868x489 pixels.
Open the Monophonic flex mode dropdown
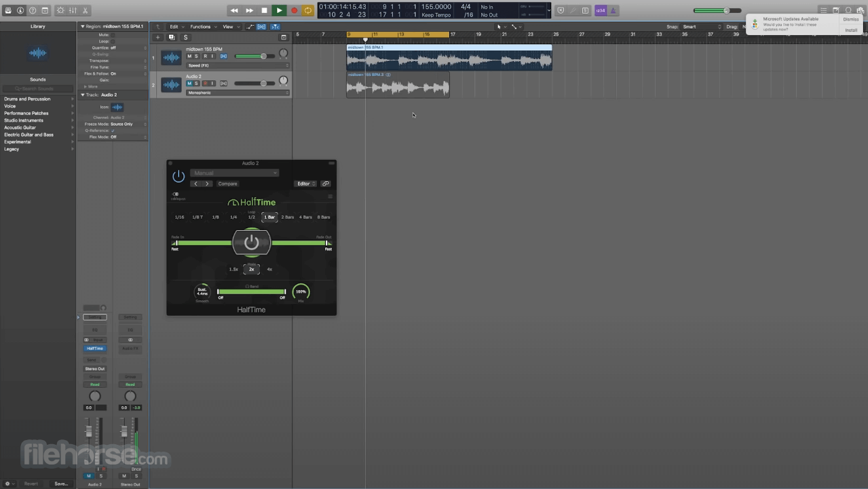pos(238,92)
